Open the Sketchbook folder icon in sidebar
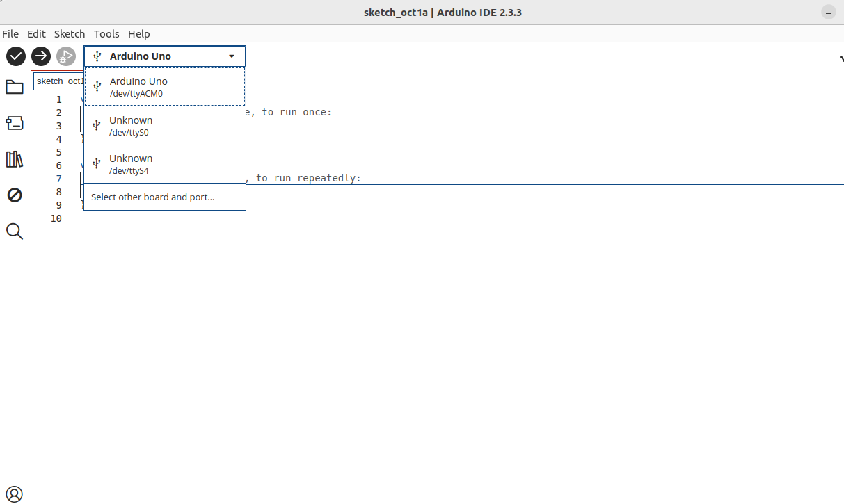Image resolution: width=844 pixels, height=504 pixels. click(x=15, y=87)
